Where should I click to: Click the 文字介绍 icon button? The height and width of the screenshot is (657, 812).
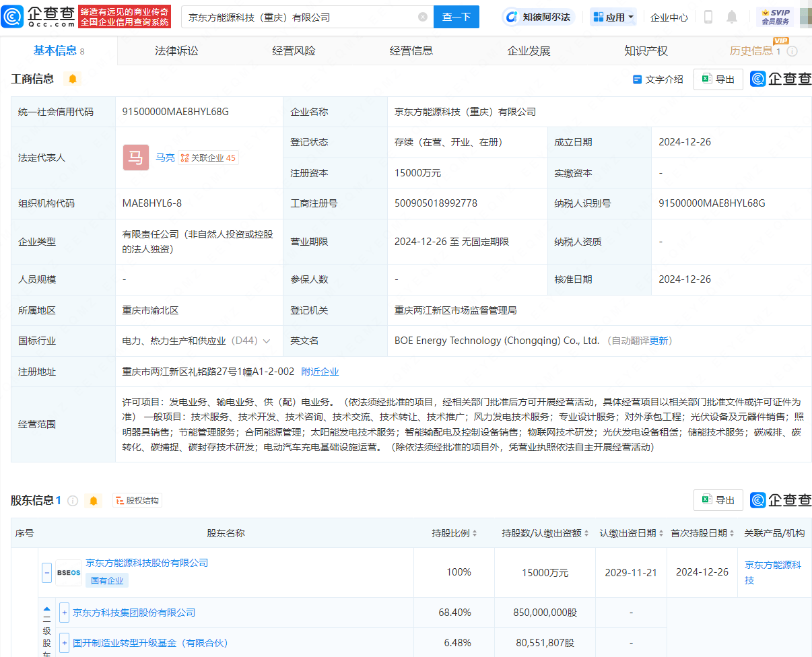click(658, 79)
